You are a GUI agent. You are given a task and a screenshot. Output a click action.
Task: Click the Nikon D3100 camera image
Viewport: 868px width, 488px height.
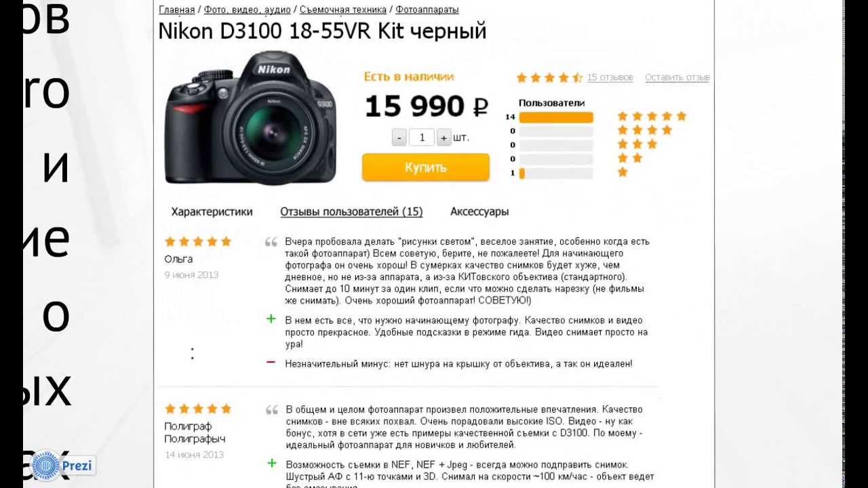click(x=251, y=119)
